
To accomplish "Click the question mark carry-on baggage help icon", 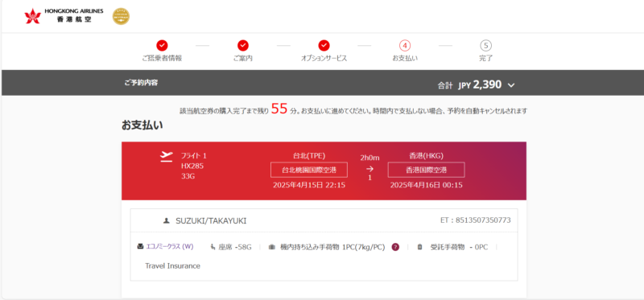I will tap(395, 247).
